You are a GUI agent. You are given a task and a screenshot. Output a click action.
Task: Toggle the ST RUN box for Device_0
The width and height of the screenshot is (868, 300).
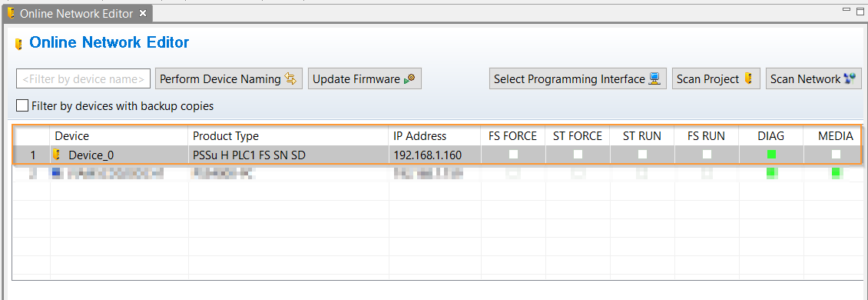coord(642,154)
